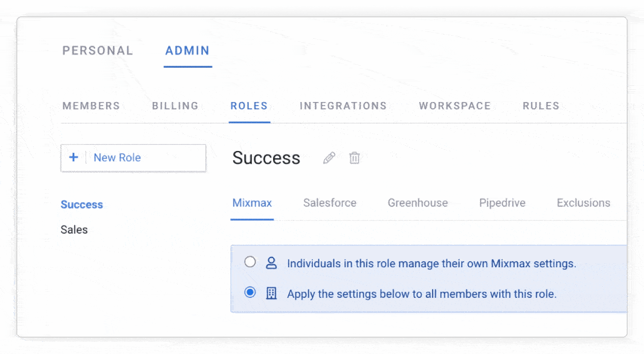This screenshot has width=644, height=354.
Task: Click the person icon beside individual settings option
Action: 271,263
